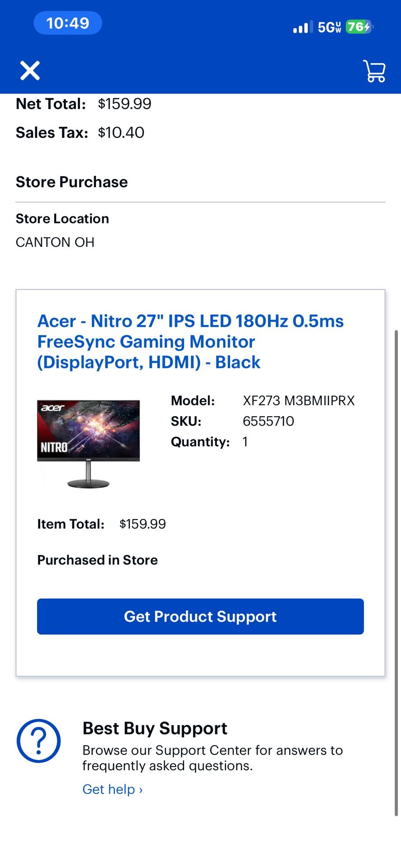The height and width of the screenshot is (868, 401).
Task: Select the SKU number 6555710
Action: [268, 421]
